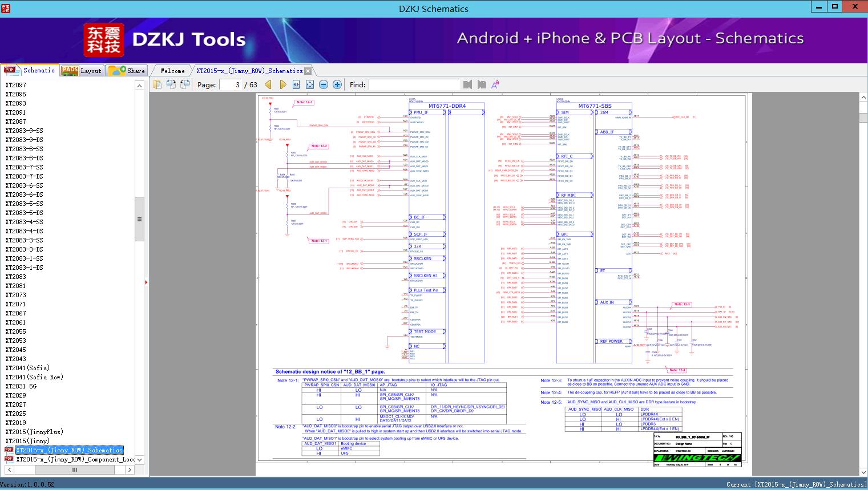Go to the previous page
The width and height of the screenshot is (868, 490).
(268, 84)
